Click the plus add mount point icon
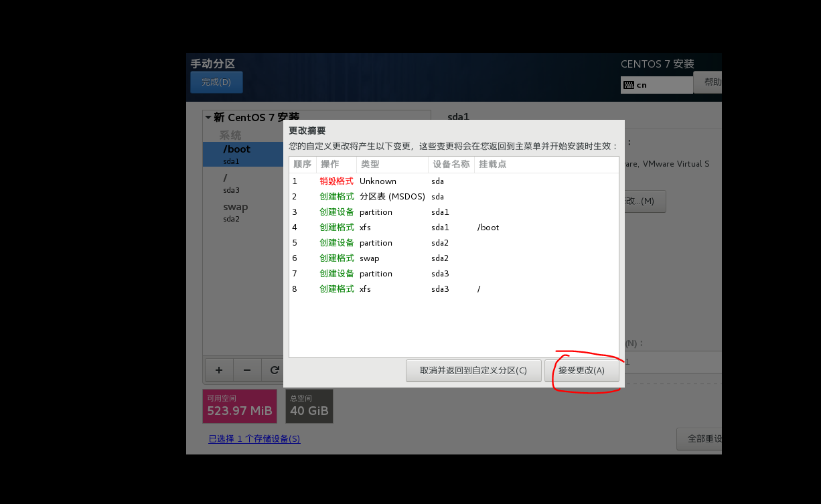Viewport: 821px width, 504px height. pos(219,369)
